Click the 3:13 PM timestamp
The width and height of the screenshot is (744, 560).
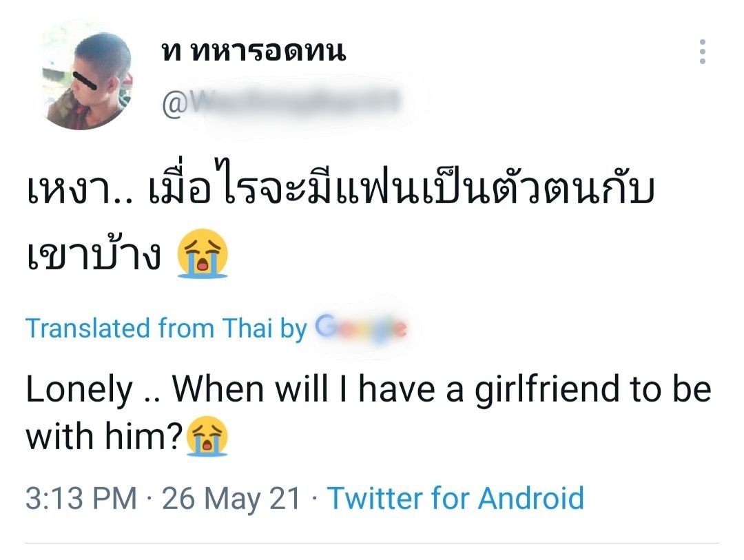[x=81, y=498]
